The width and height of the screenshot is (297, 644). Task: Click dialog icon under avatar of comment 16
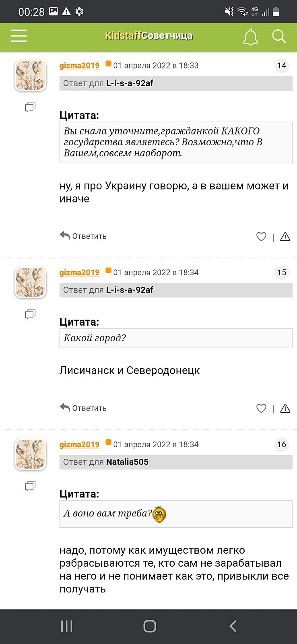(x=30, y=486)
